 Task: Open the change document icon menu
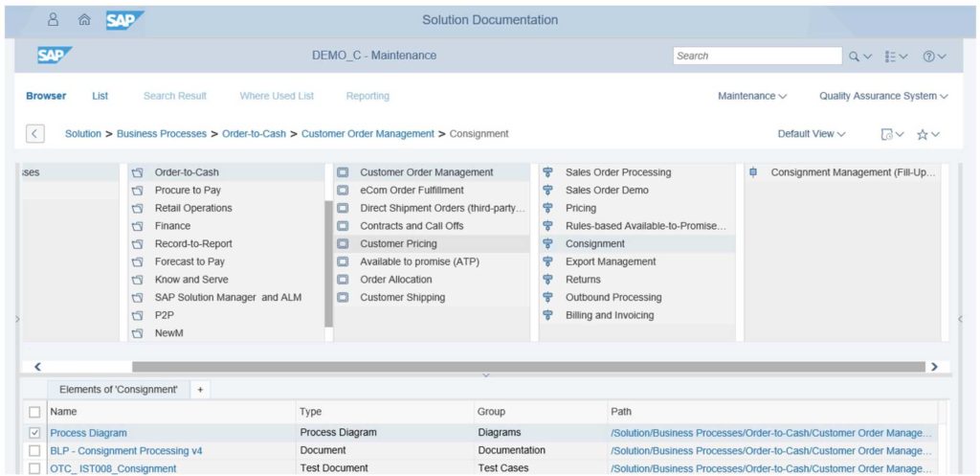892,134
